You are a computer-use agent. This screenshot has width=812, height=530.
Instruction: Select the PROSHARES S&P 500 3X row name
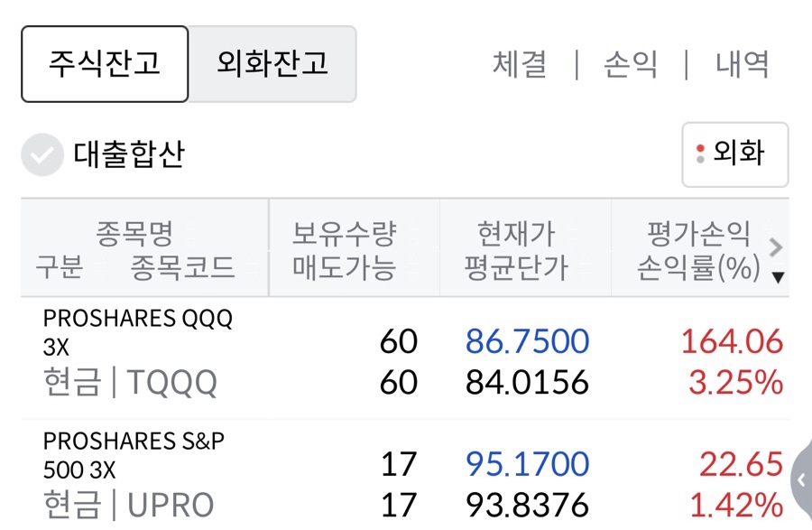point(134,455)
